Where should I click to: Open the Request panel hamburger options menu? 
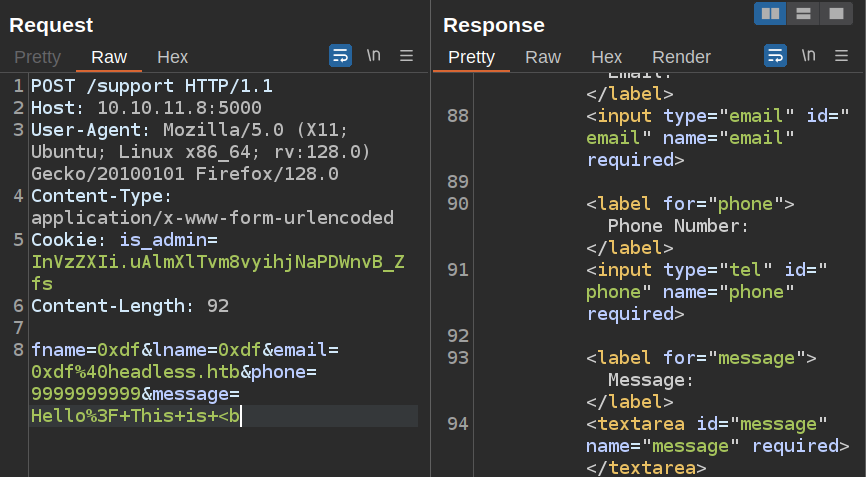pos(407,56)
